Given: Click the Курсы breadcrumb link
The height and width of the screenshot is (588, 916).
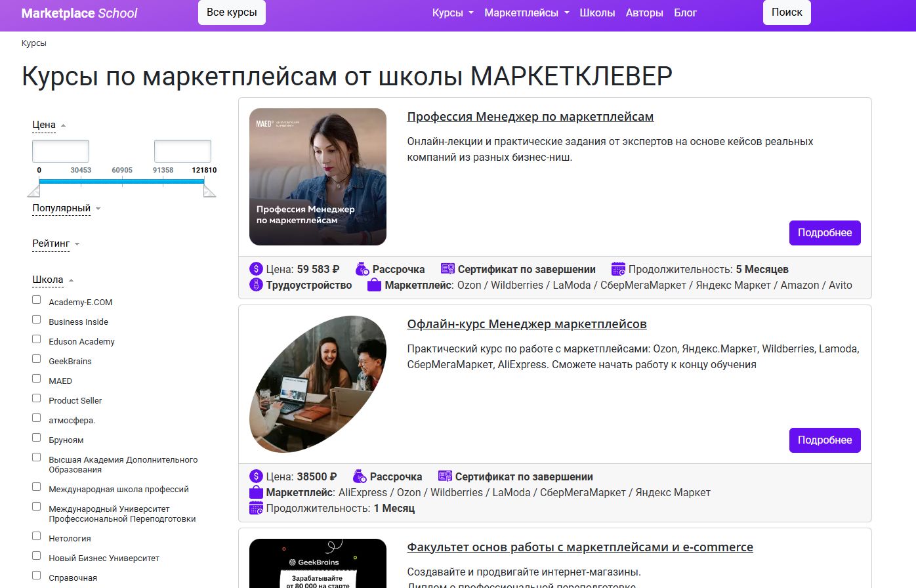Looking at the screenshot, I should click(34, 43).
